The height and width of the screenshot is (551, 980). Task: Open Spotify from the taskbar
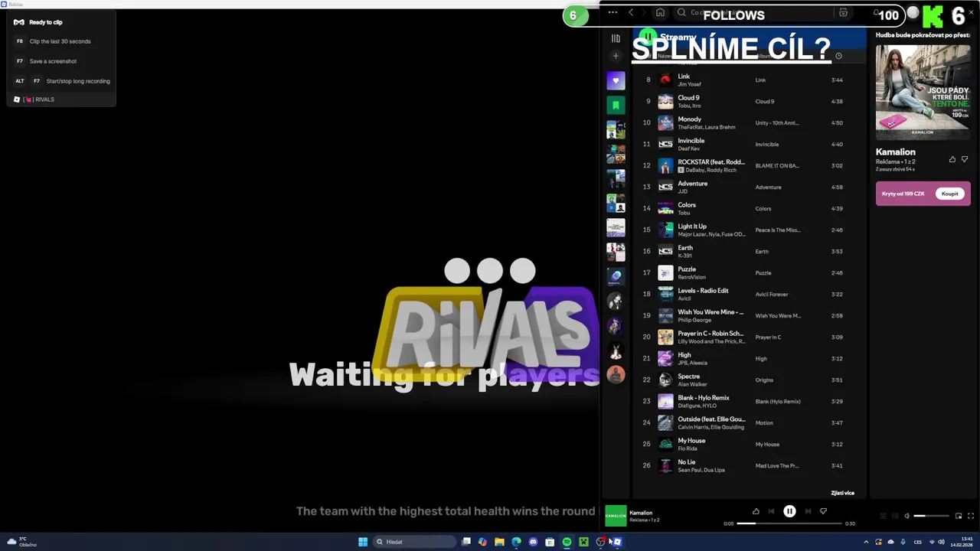click(567, 542)
